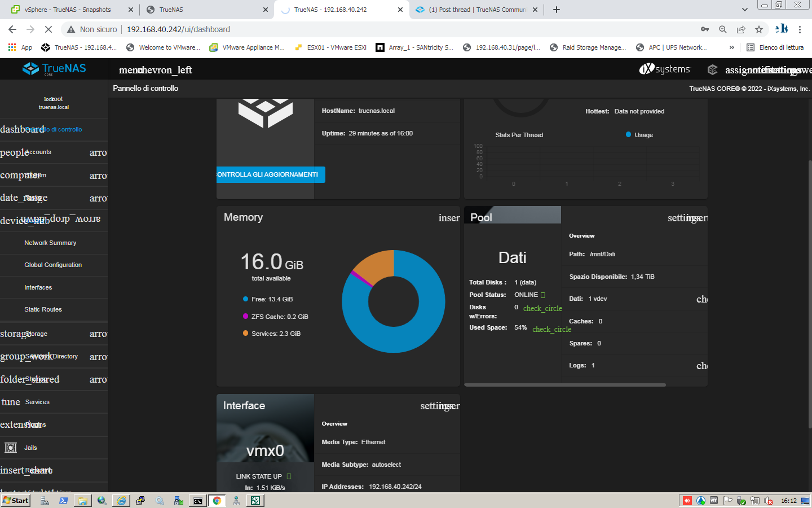Show more bookmarks with chevron
The height and width of the screenshot is (508, 812).
pyautogui.click(x=732, y=47)
